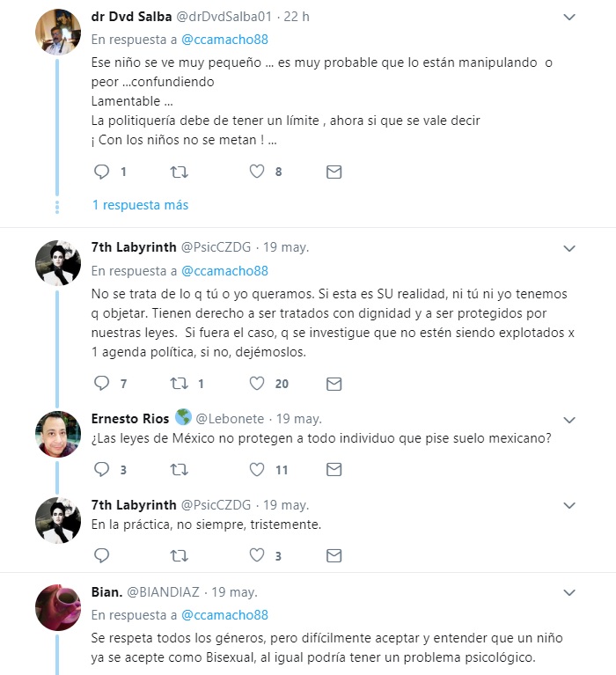Image resolution: width=616 pixels, height=675 pixels.
Task: Open dr Dvd Salba's profile avatar
Action: click(58, 32)
